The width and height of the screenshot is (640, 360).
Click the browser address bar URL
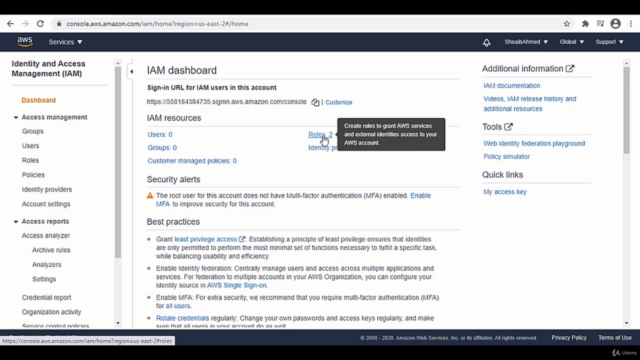pos(157,24)
